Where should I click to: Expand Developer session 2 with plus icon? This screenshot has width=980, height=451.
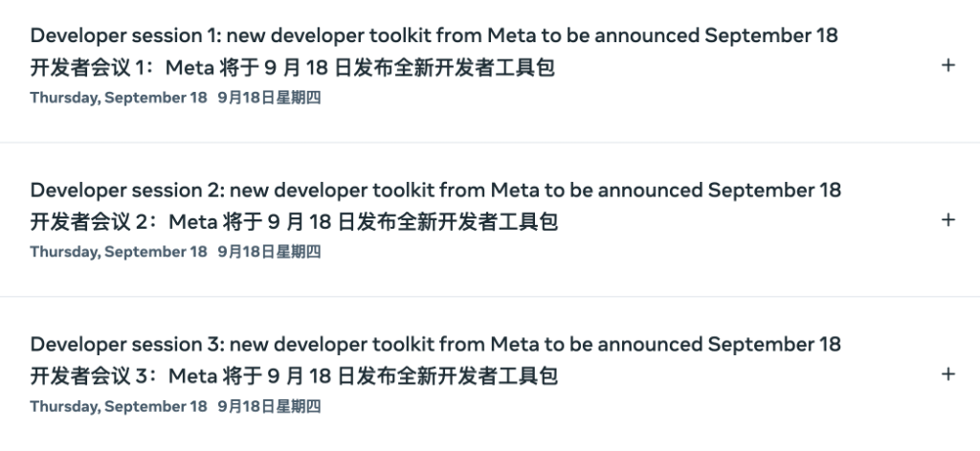[948, 219]
